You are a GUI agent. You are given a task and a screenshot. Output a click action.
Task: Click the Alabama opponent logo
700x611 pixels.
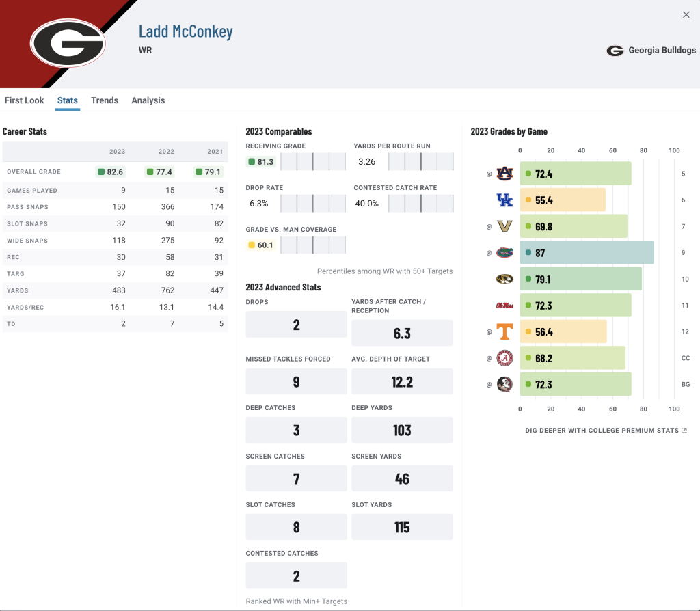click(504, 358)
